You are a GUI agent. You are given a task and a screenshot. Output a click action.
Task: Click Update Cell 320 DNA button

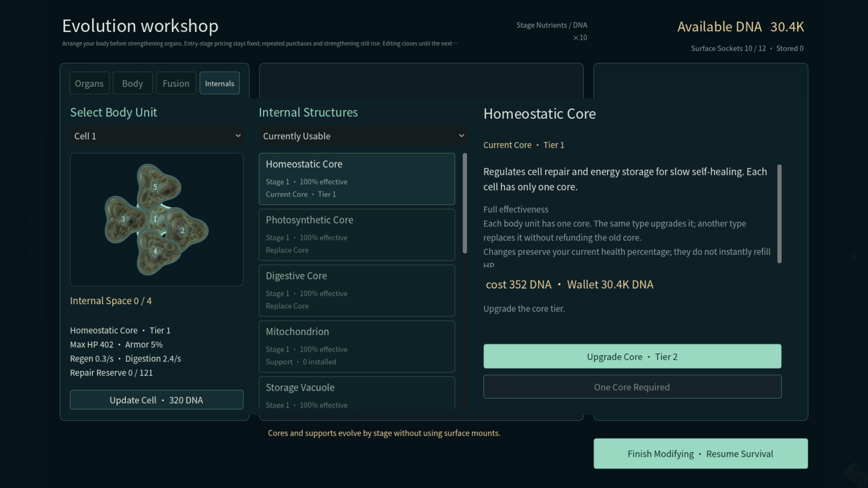click(x=156, y=400)
